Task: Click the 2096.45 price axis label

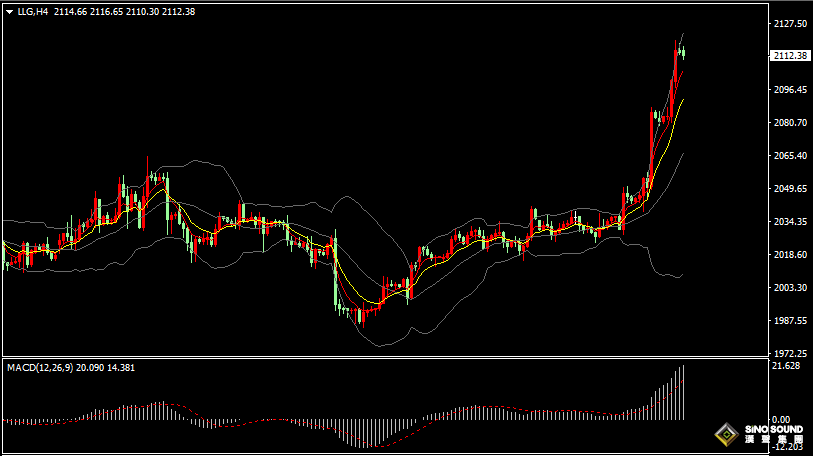Action: pos(790,90)
